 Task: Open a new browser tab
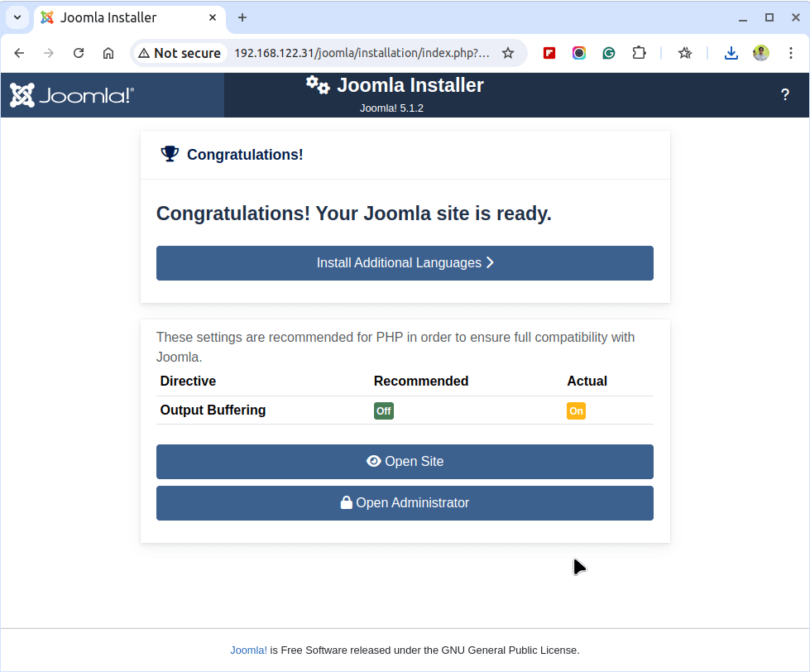pos(242,17)
